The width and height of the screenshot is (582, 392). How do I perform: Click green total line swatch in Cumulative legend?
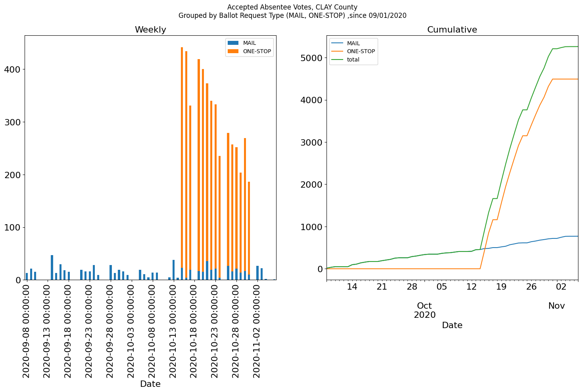337,60
